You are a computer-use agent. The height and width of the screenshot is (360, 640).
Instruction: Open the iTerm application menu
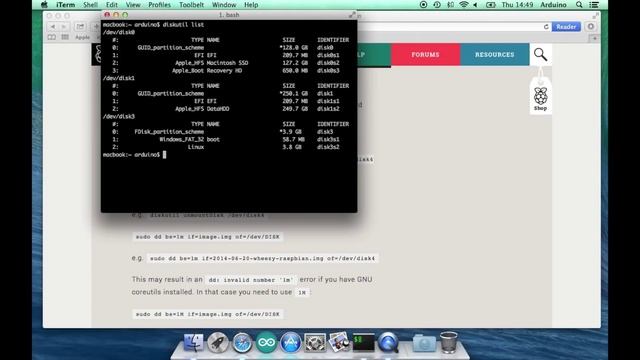click(65, 5)
